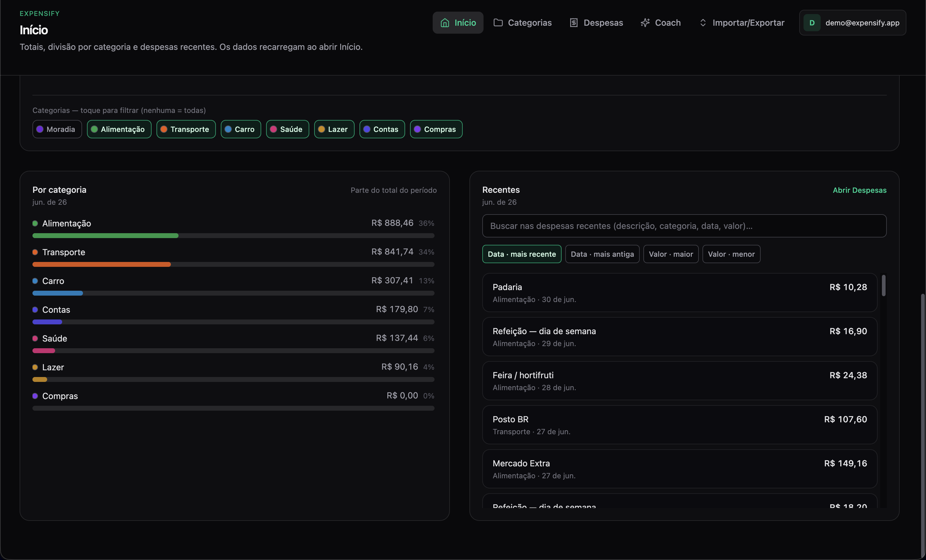Click the Contas indigo progress bar
Viewport: 926px width, 560px height.
[47, 322]
